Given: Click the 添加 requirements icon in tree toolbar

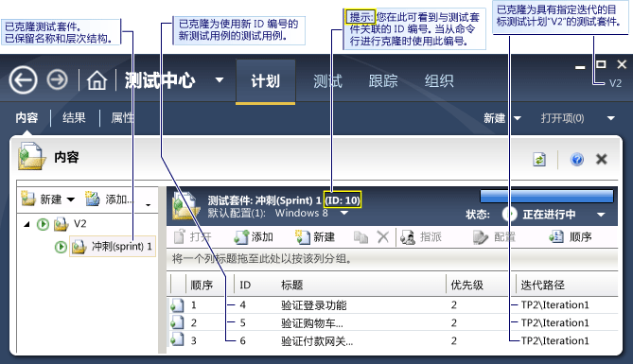Looking at the screenshot, I should pos(93,199).
